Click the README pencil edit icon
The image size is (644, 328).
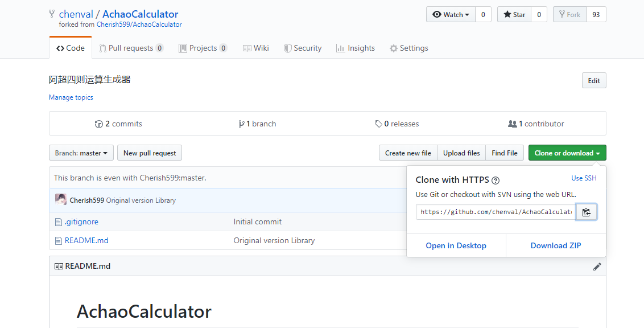(597, 266)
